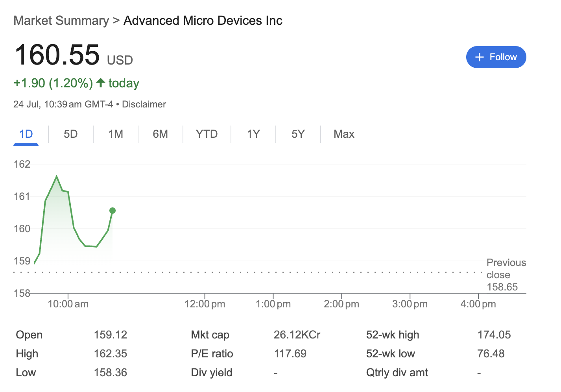Click the Mkt cap value 26.12KCr
The height and width of the screenshot is (392, 561).
tap(297, 335)
